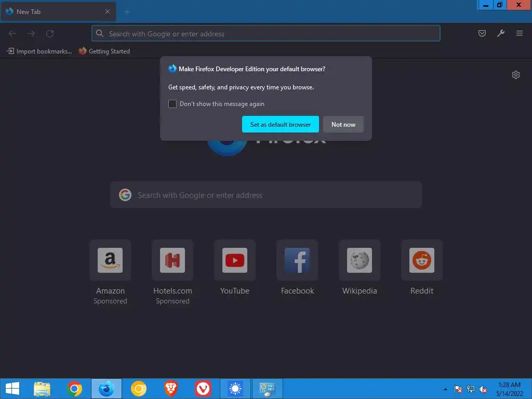The width and height of the screenshot is (532, 399).
Task: Show hidden system tray icons
Action: click(x=445, y=389)
